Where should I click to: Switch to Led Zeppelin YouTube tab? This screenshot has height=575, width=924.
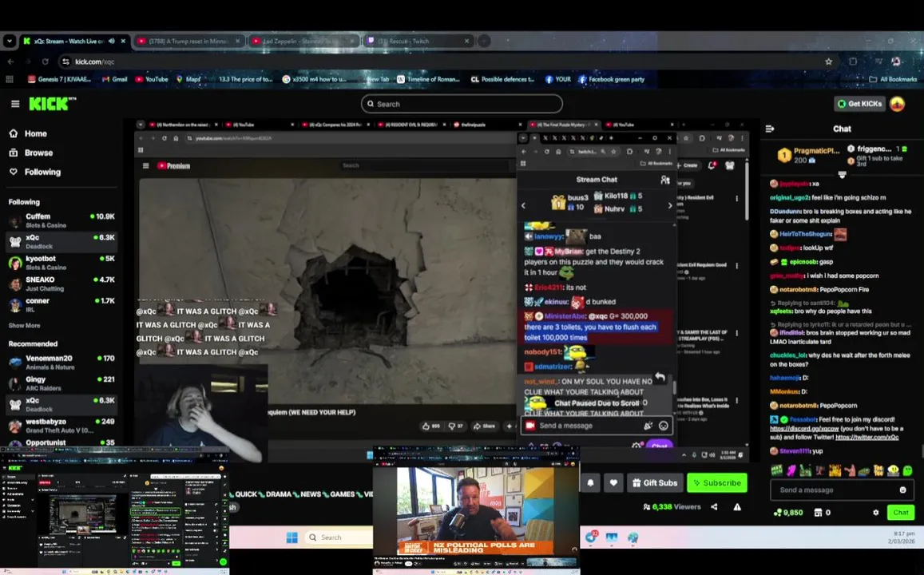click(302, 42)
